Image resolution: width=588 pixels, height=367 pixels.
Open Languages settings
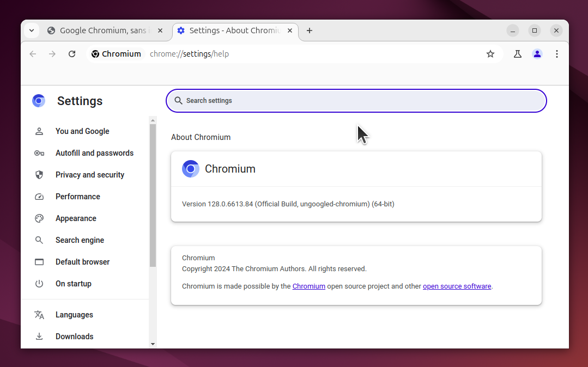click(74, 315)
